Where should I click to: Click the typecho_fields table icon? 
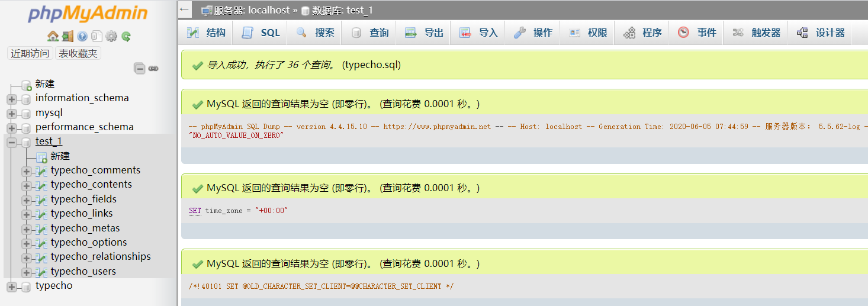click(x=41, y=200)
